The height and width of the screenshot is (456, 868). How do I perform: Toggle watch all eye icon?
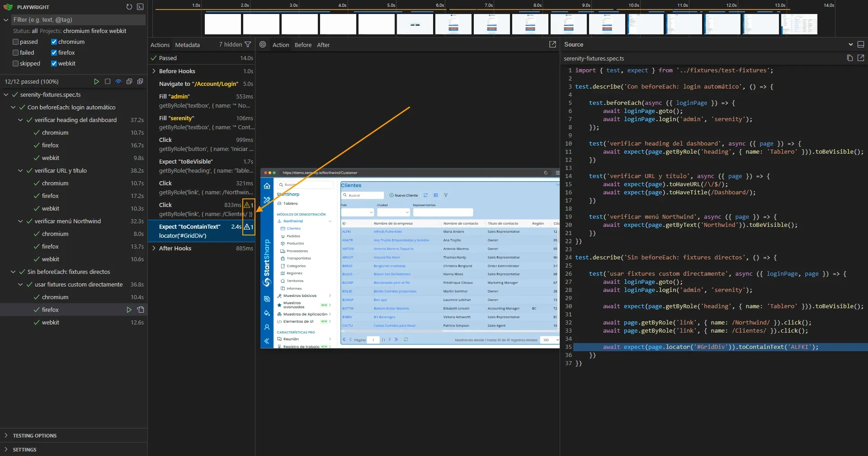[x=118, y=81]
